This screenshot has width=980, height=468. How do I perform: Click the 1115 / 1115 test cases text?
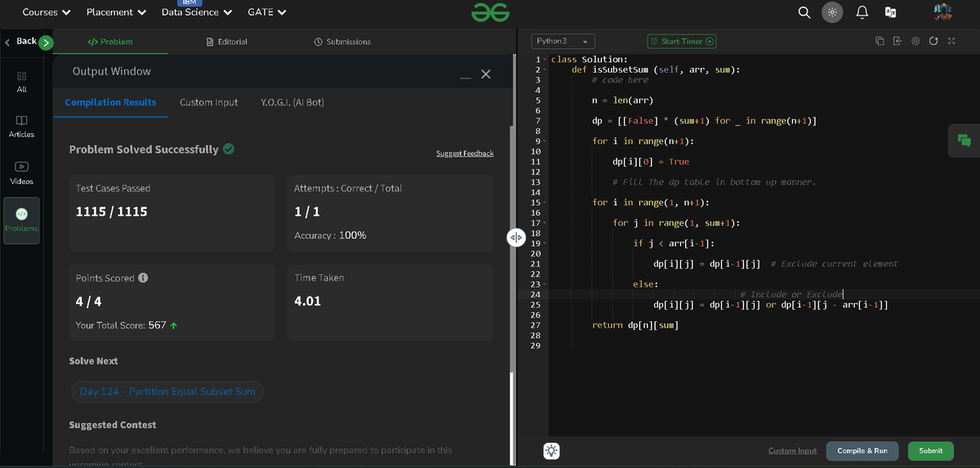tap(111, 212)
